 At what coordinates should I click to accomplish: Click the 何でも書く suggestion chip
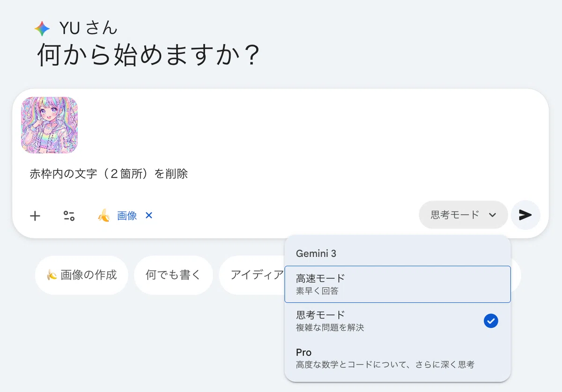(173, 275)
